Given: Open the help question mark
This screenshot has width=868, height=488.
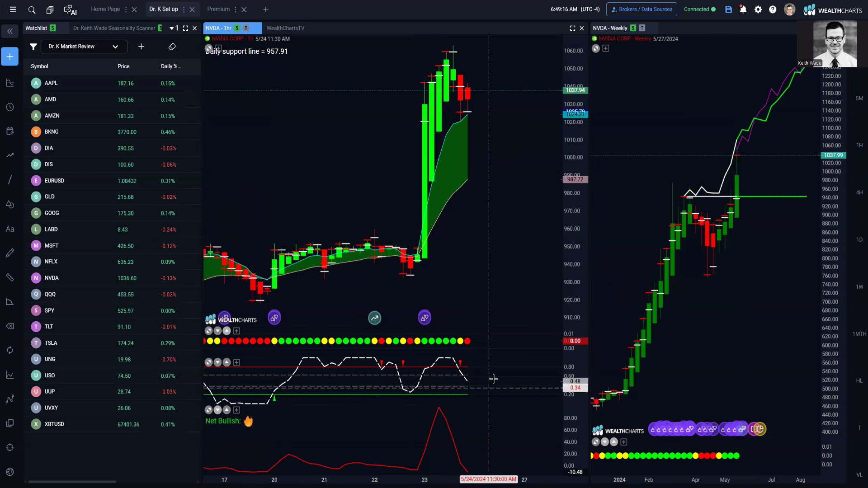Looking at the screenshot, I should [773, 9].
